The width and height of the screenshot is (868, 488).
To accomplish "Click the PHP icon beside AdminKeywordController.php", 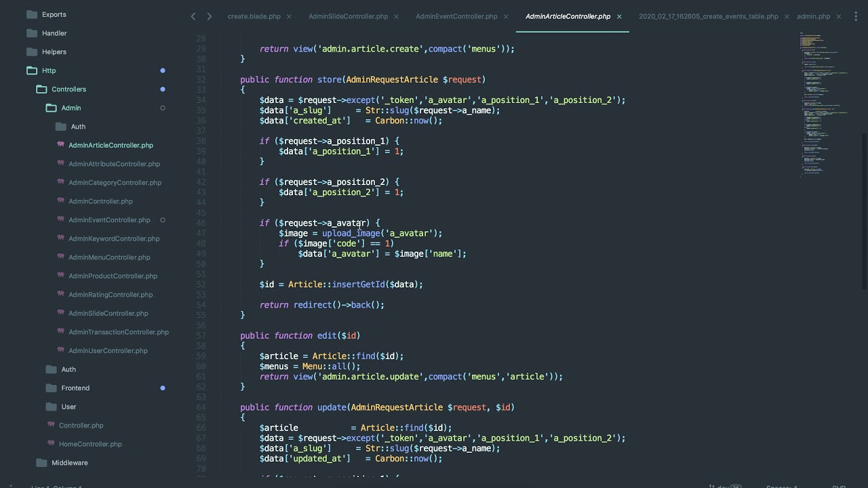I will [61, 238].
